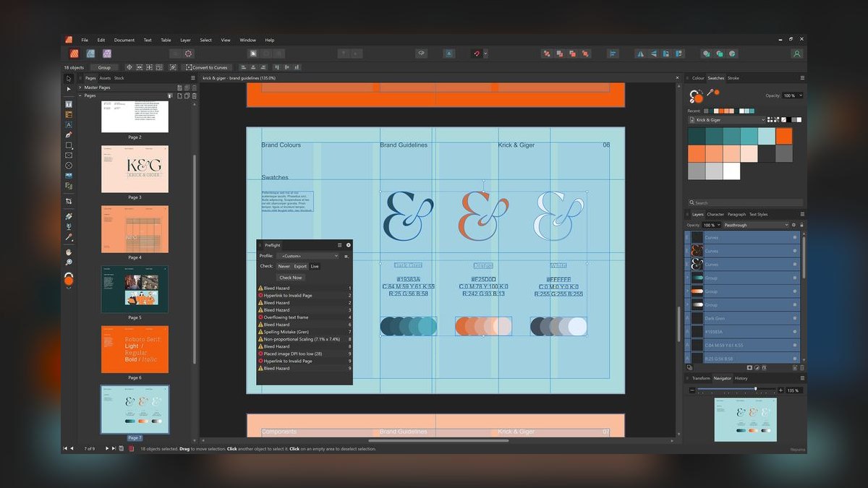Image resolution: width=868 pixels, height=488 pixels.
Task: Open the account icon in toolbar
Action: click(796, 53)
